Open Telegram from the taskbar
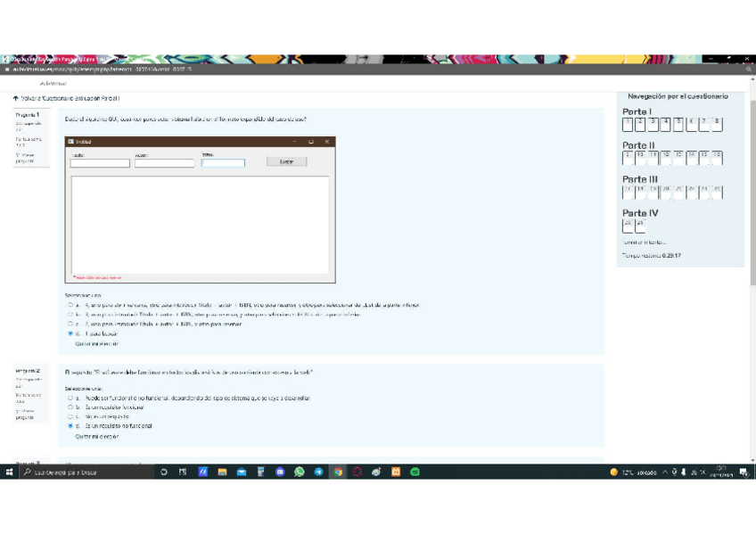 pos(318,472)
